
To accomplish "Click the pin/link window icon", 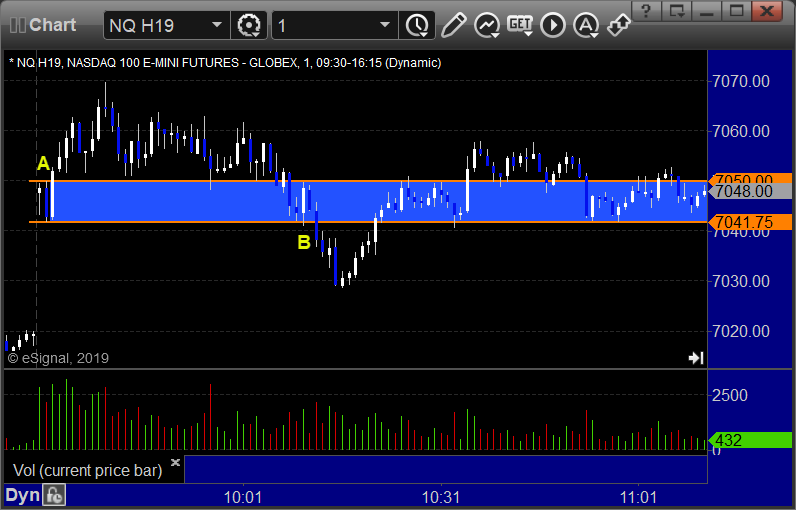I will click(618, 25).
